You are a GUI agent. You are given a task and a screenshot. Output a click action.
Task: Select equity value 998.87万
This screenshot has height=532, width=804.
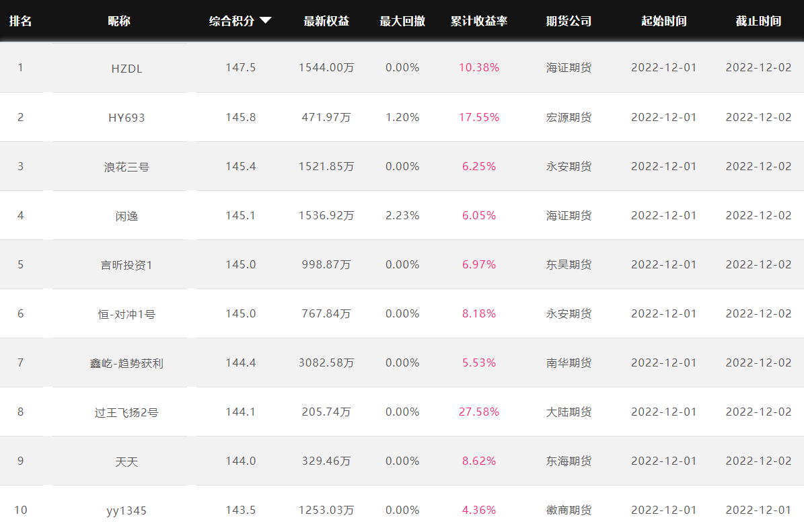(x=326, y=264)
